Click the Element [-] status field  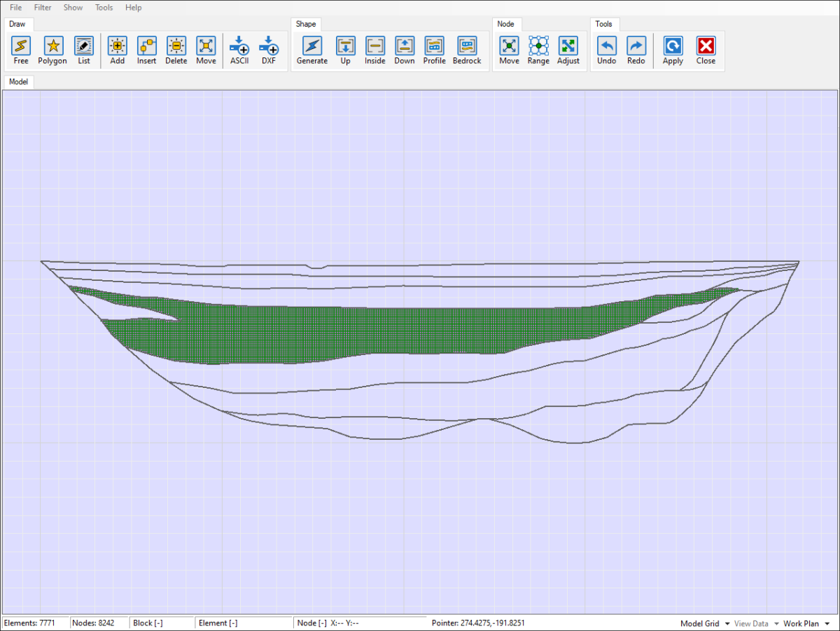(x=244, y=623)
